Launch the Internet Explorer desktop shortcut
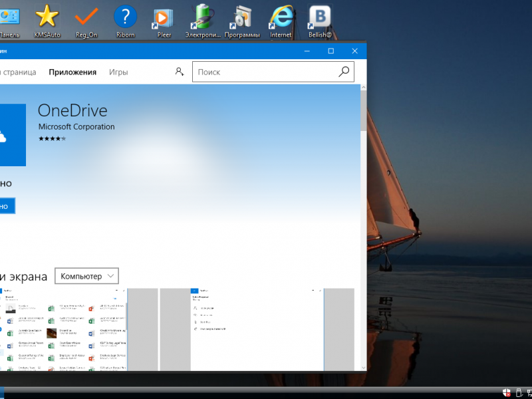Screen dimensions: 532x399 (281, 21)
